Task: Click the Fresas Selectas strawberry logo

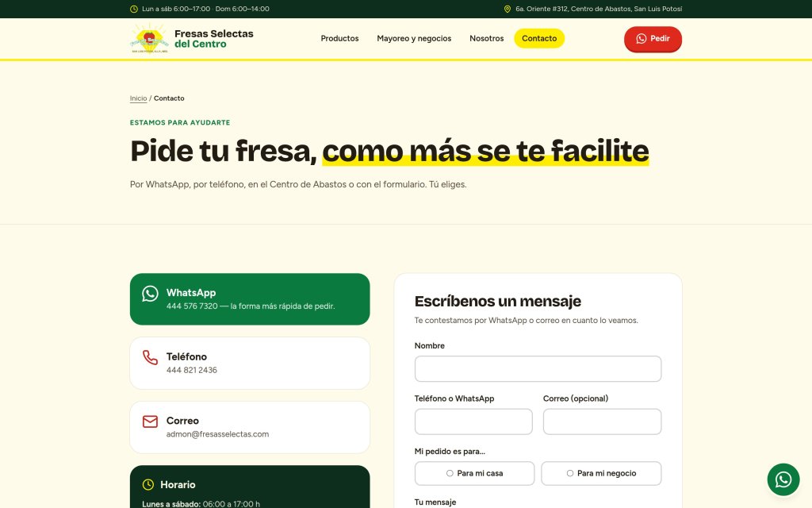Action: point(149,38)
